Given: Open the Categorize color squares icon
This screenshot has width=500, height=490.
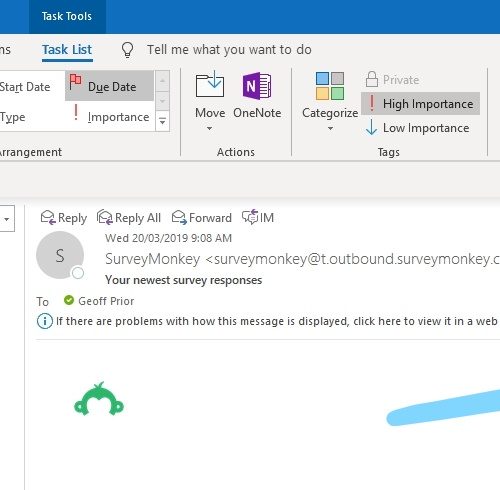Looking at the screenshot, I should tap(330, 86).
